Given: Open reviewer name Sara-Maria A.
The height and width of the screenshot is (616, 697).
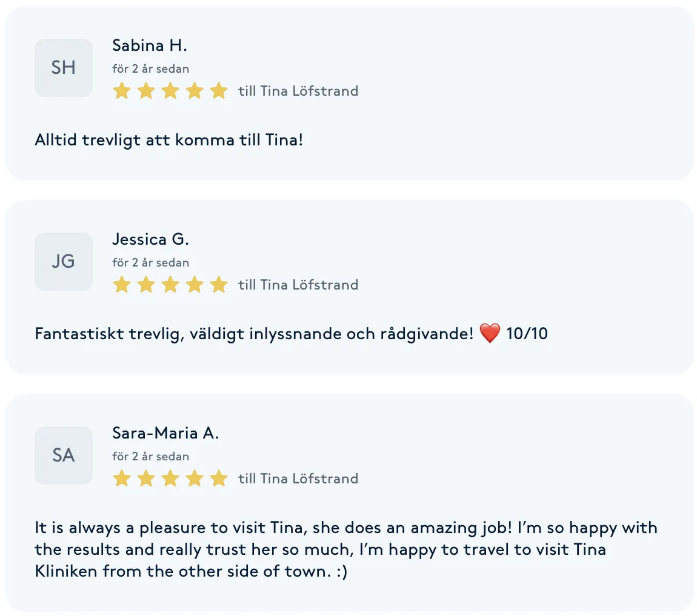Looking at the screenshot, I should [x=165, y=433].
